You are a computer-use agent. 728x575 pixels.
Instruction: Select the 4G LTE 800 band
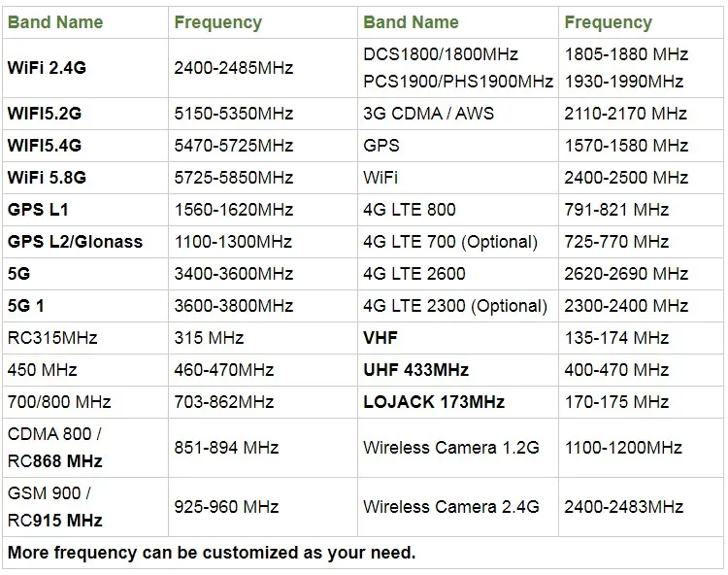pyautogui.click(x=409, y=210)
